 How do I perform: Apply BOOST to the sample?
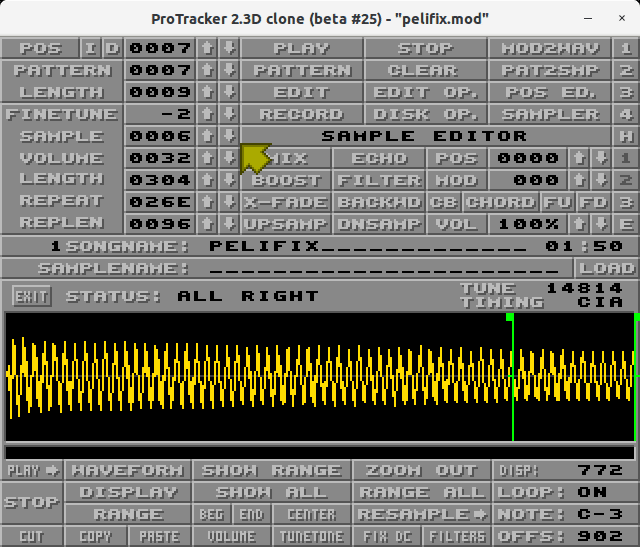click(286, 180)
